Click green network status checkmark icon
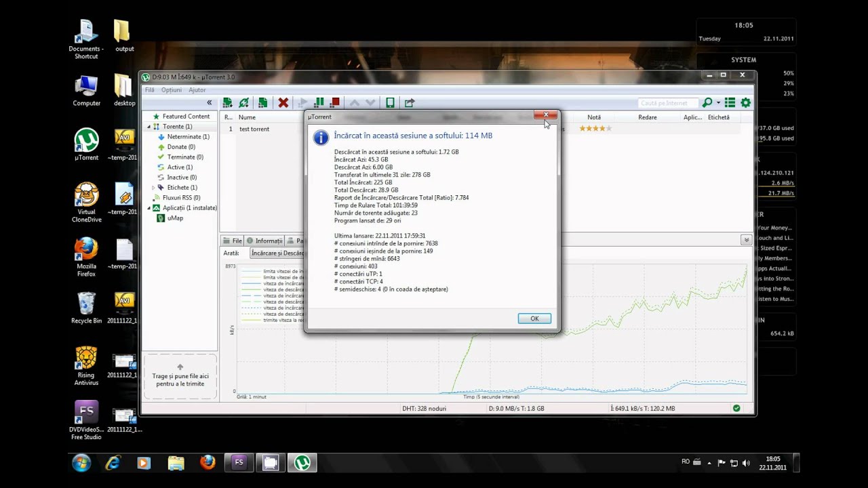 (736, 409)
